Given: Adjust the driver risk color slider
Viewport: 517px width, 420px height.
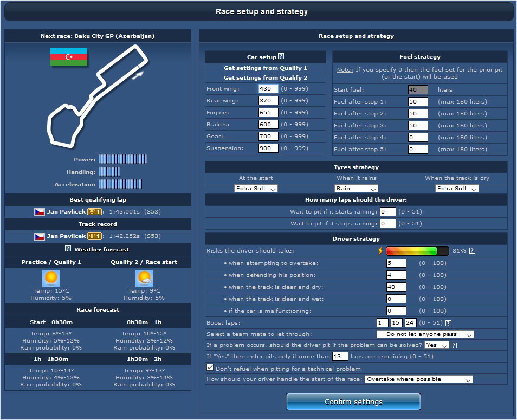Looking at the screenshot, I should 417,250.
